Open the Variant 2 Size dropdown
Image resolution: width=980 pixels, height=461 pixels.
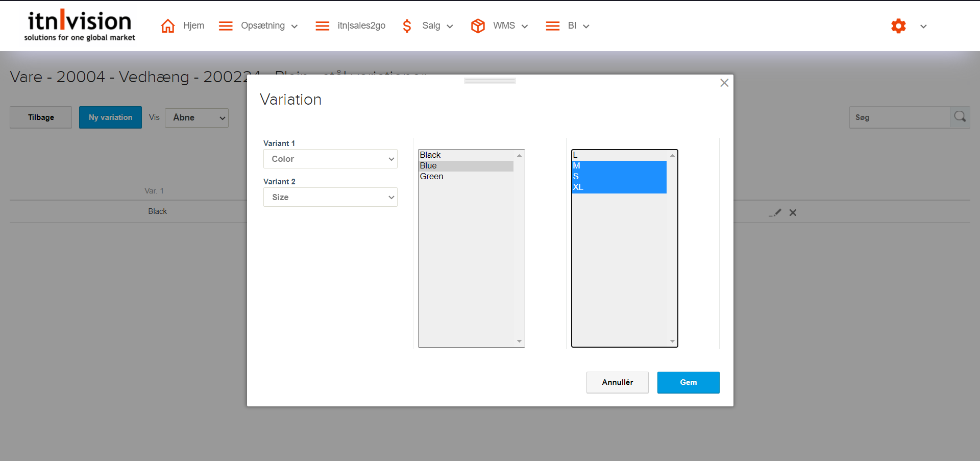pos(330,197)
